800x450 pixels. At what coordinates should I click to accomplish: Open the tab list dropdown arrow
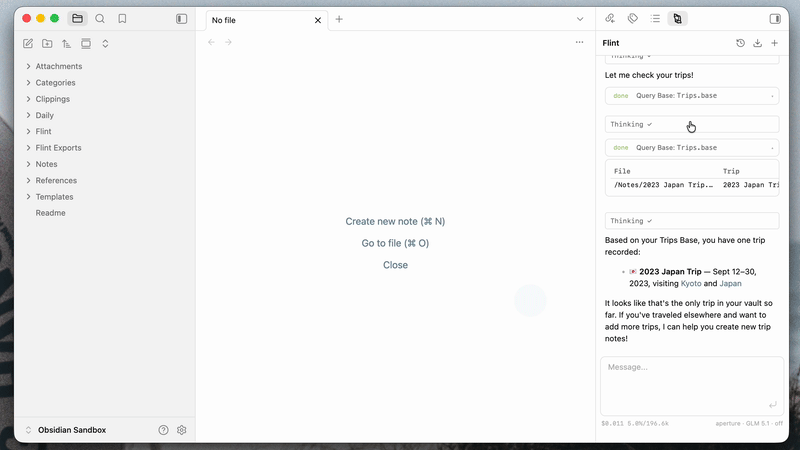580,19
